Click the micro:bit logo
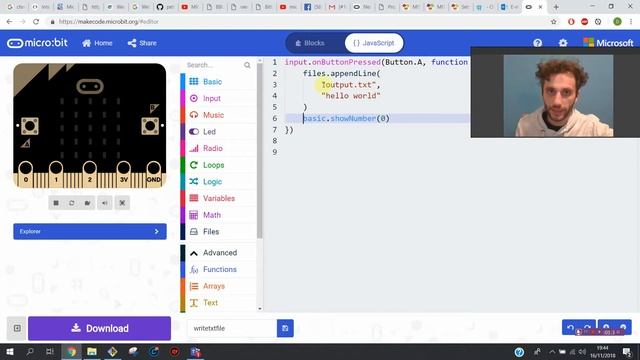This screenshot has height=360, width=640. pos(38,43)
